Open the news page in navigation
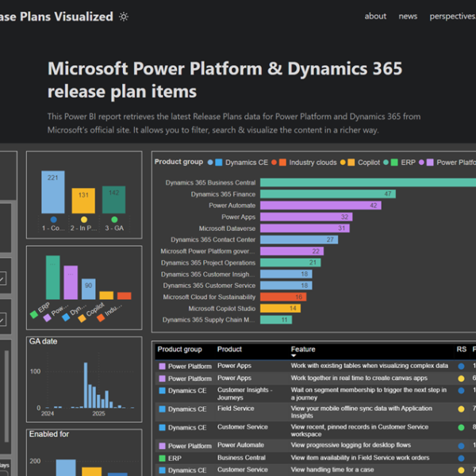The image size is (476, 476). coord(408,16)
